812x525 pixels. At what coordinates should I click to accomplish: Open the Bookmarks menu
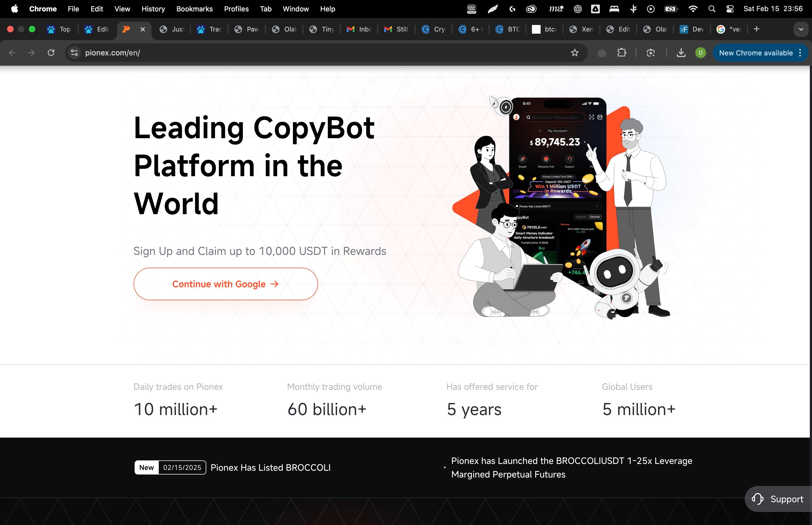[194, 9]
